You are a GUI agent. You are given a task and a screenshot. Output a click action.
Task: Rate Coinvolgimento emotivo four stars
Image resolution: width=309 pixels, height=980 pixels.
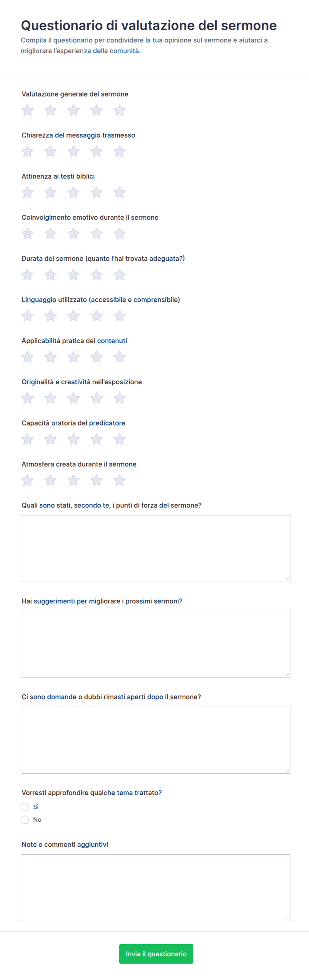pyautogui.click(x=96, y=233)
